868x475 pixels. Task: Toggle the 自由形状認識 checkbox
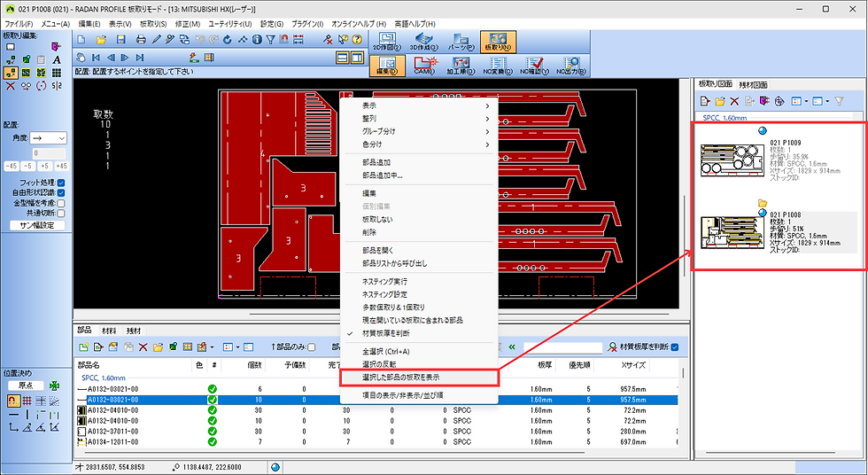click(61, 192)
